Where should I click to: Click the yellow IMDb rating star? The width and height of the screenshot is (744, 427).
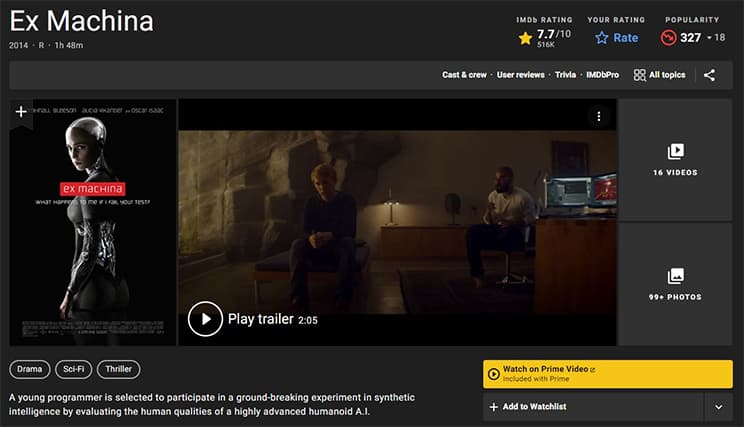(525, 38)
